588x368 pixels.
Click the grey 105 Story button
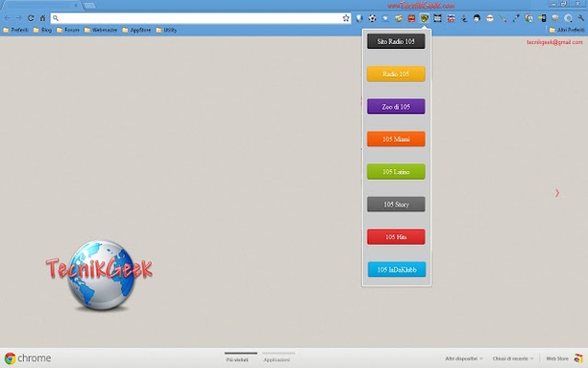pos(396,204)
